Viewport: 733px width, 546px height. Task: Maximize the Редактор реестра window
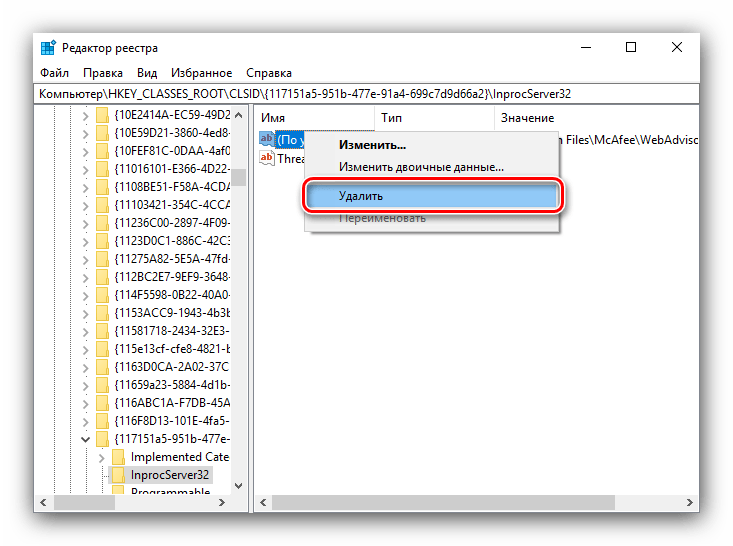point(631,47)
